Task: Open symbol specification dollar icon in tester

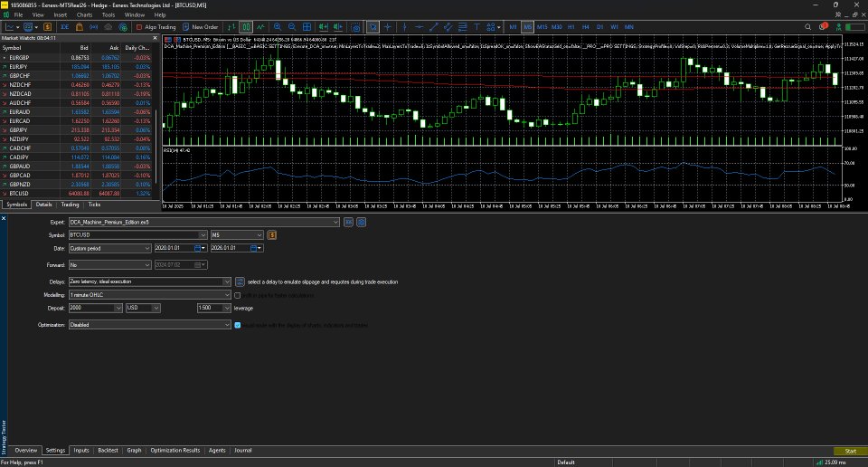Action: click(x=272, y=235)
